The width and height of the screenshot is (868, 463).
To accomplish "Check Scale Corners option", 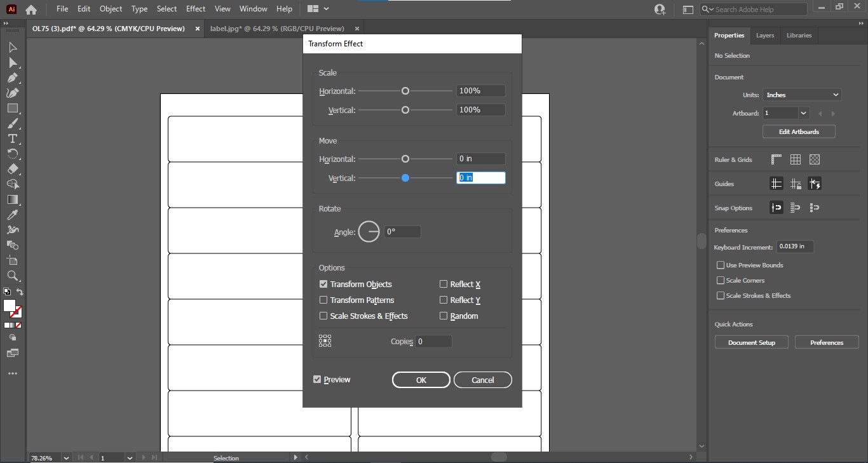I will (x=721, y=280).
